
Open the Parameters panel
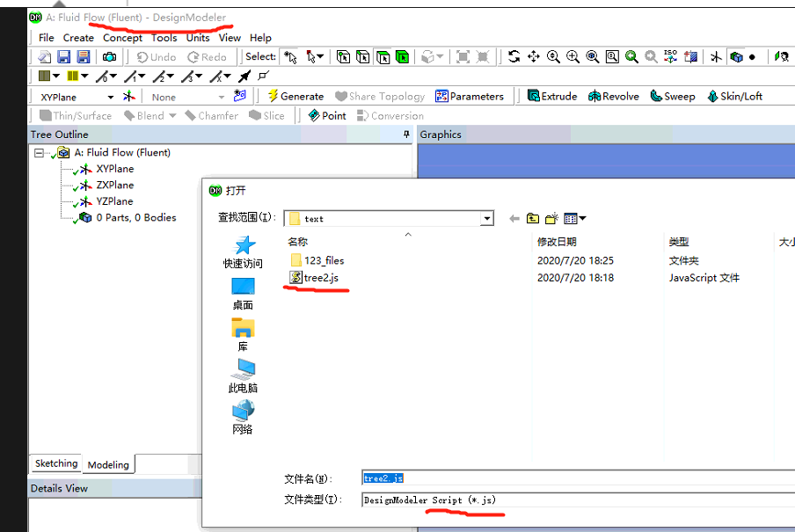click(470, 96)
